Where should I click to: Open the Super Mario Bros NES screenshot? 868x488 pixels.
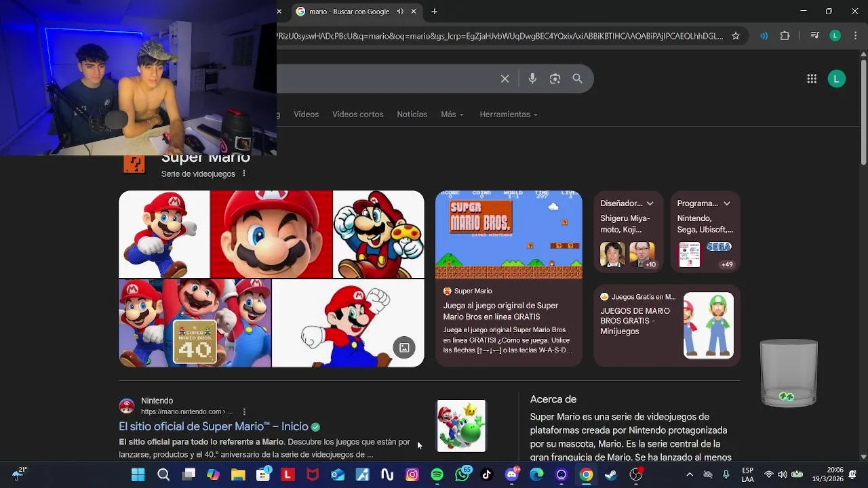[509, 235]
